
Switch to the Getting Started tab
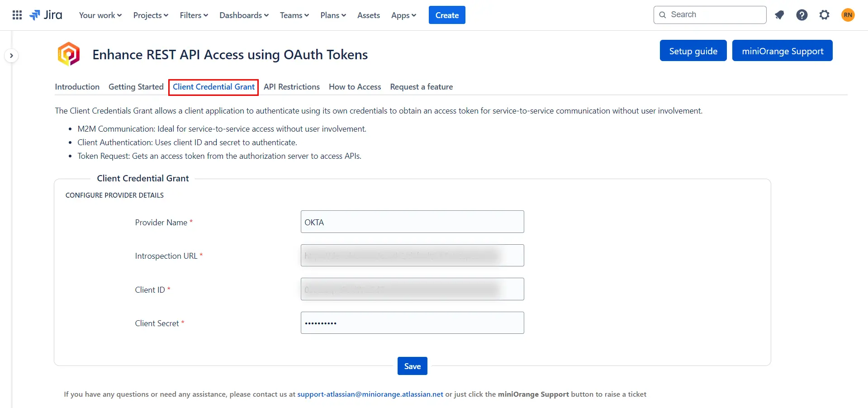(x=136, y=87)
